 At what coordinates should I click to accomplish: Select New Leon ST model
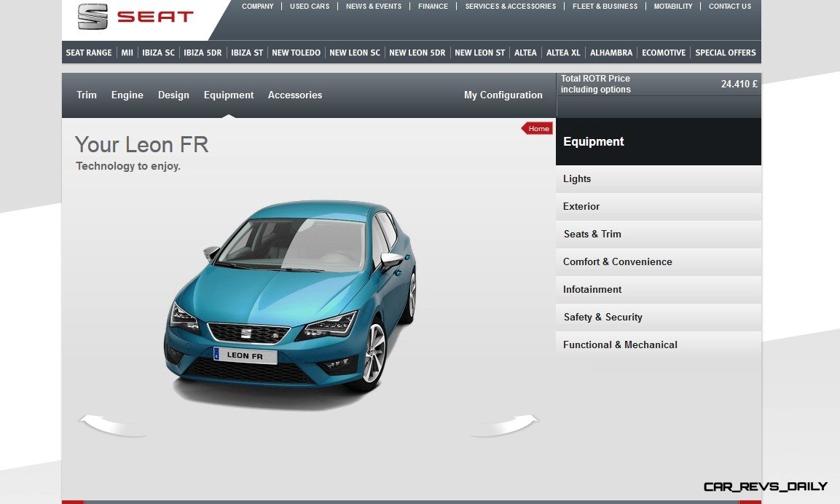[480, 52]
